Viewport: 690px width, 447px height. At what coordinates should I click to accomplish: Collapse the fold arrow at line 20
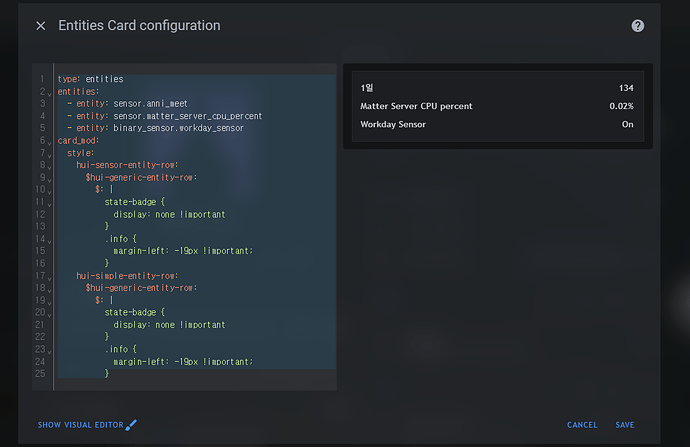[49, 315]
